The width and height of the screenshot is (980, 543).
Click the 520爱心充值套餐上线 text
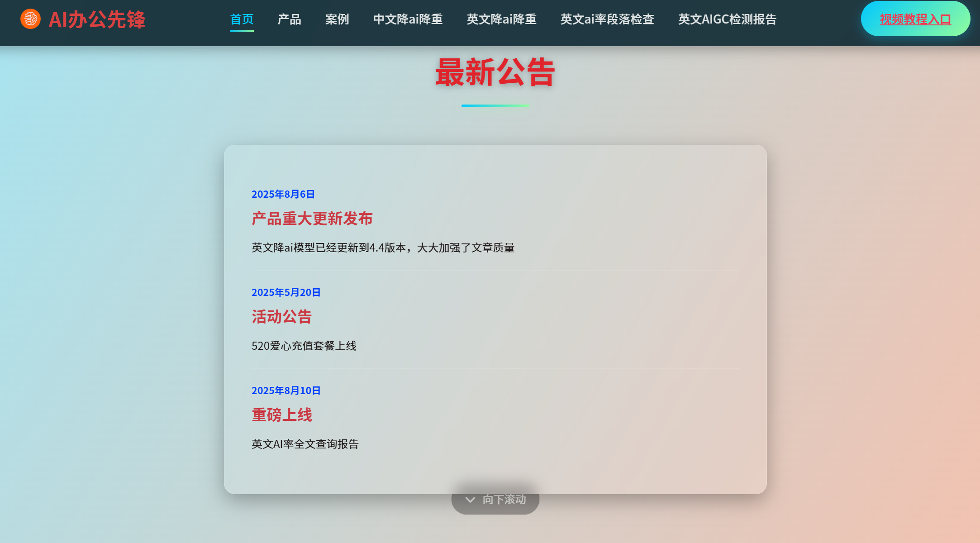coord(304,346)
